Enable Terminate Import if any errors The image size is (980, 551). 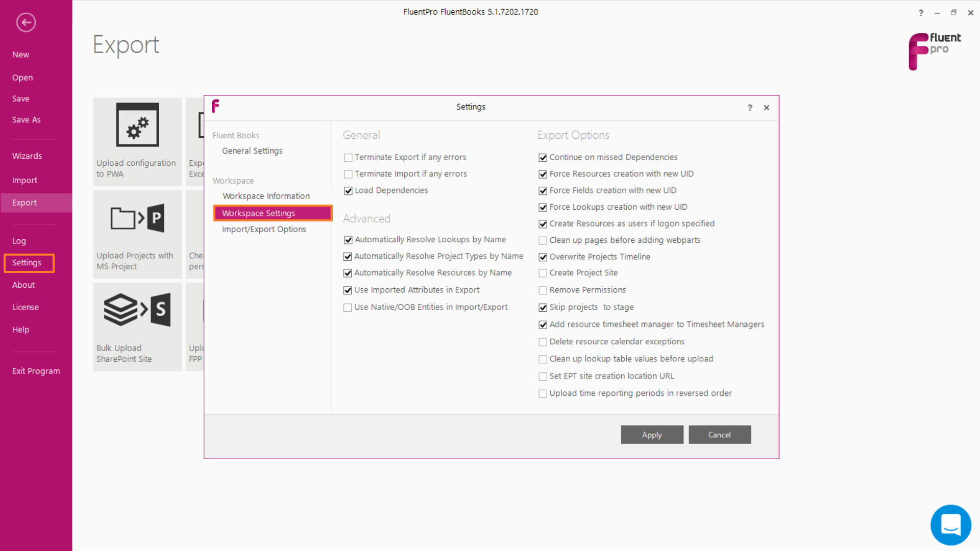pos(348,174)
